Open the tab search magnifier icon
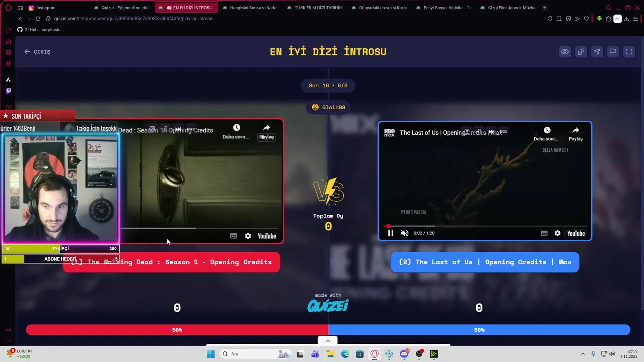This screenshot has height=362, width=644. click(x=608, y=8)
